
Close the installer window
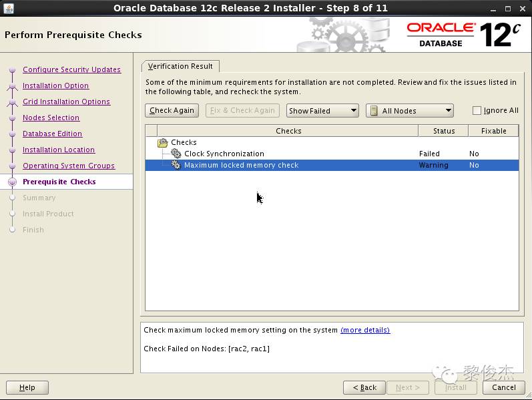point(523,9)
